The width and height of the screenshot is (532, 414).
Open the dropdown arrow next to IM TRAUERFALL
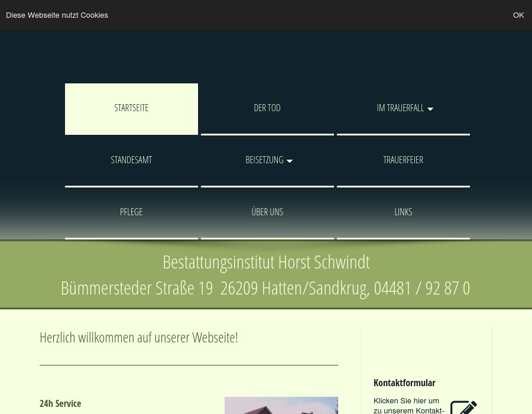tap(430, 109)
